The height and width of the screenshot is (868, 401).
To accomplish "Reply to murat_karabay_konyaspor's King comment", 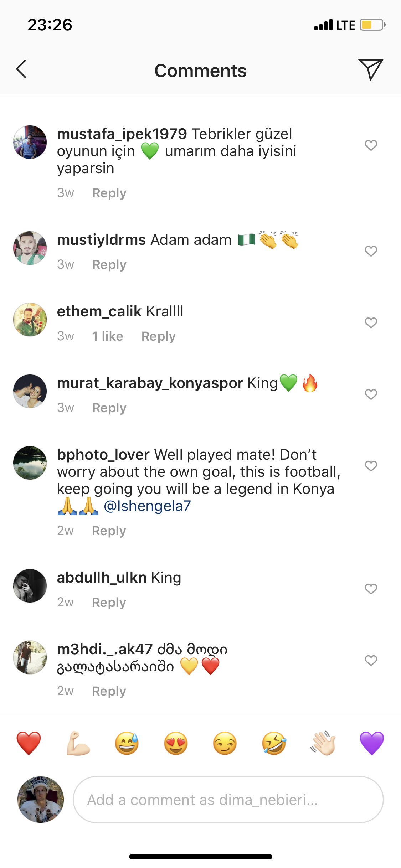I will 109,408.
